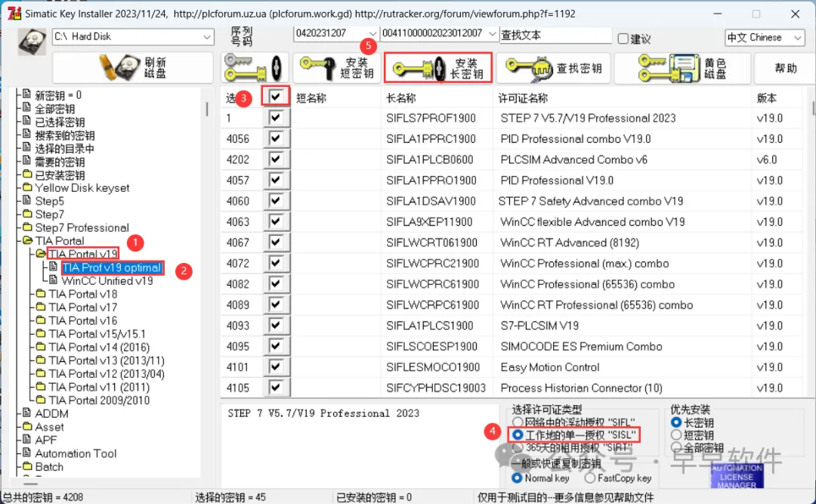Select the 365-day rental "SIRT" radio option
The width and height of the screenshot is (816, 504).
pos(518,447)
